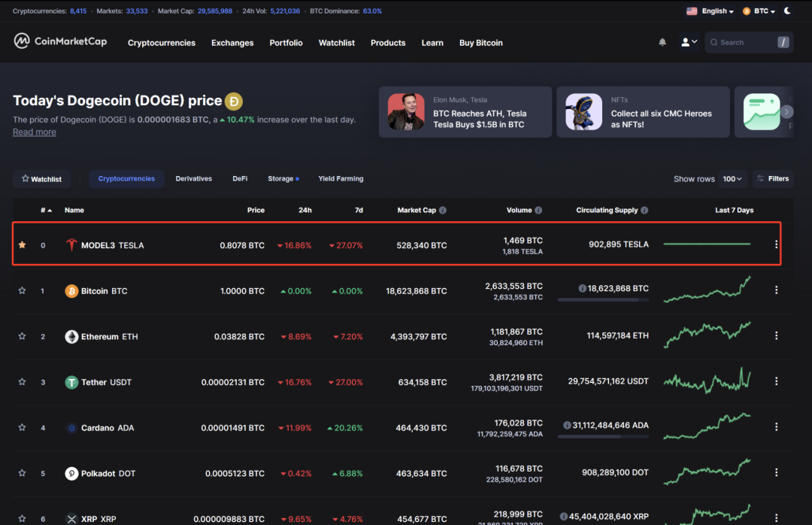Screen dimensions: 812x525
Task: Open the CMC Heroes NFTs card
Action: click(643, 112)
